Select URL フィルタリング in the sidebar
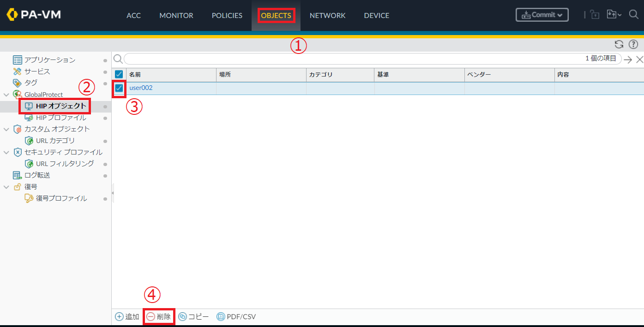 tap(65, 164)
